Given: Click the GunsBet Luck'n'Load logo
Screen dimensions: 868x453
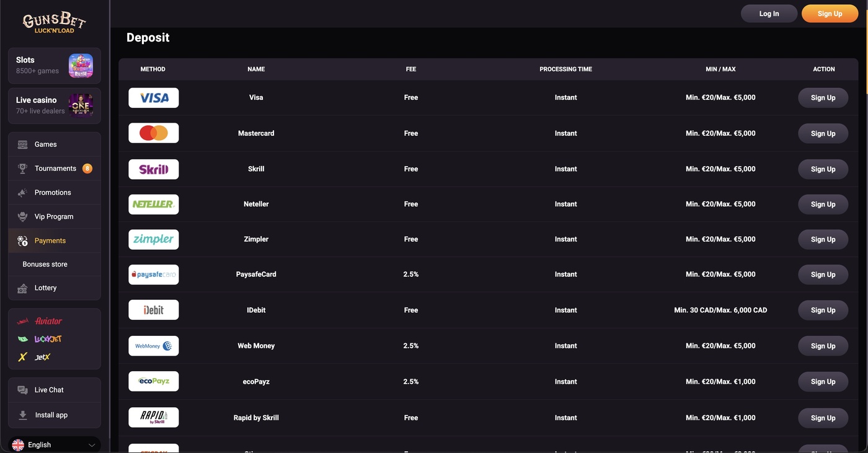Looking at the screenshot, I should click(55, 23).
